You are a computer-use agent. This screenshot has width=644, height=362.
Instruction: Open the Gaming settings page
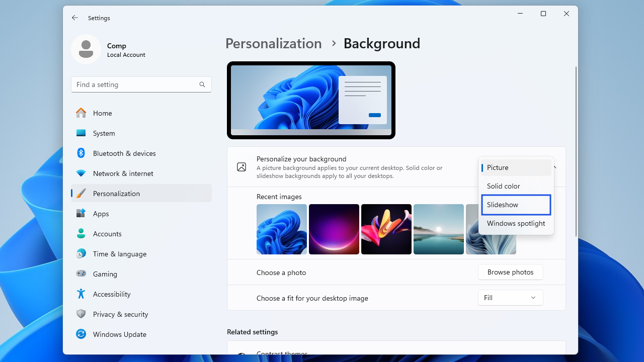click(141, 274)
